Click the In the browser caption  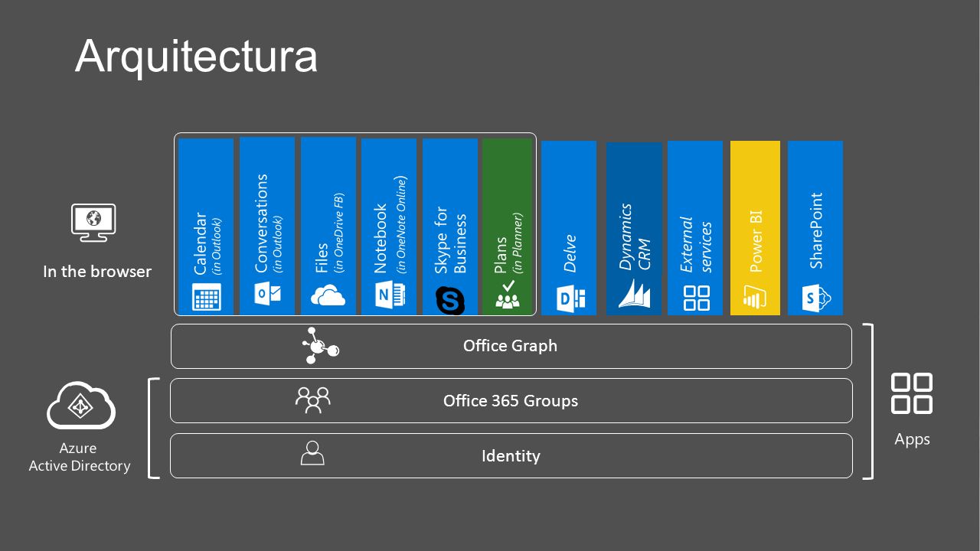(x=97, y=272)
